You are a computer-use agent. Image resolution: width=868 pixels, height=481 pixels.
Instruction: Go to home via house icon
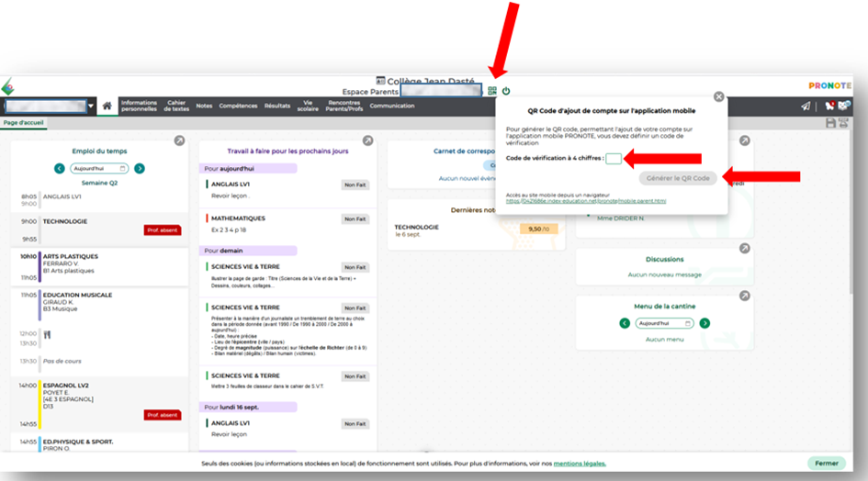coord(107,106)
